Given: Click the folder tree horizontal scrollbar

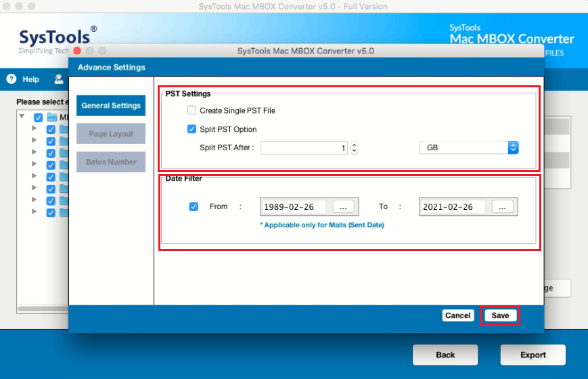Looking at the screenshot, I should pos(43,309).
